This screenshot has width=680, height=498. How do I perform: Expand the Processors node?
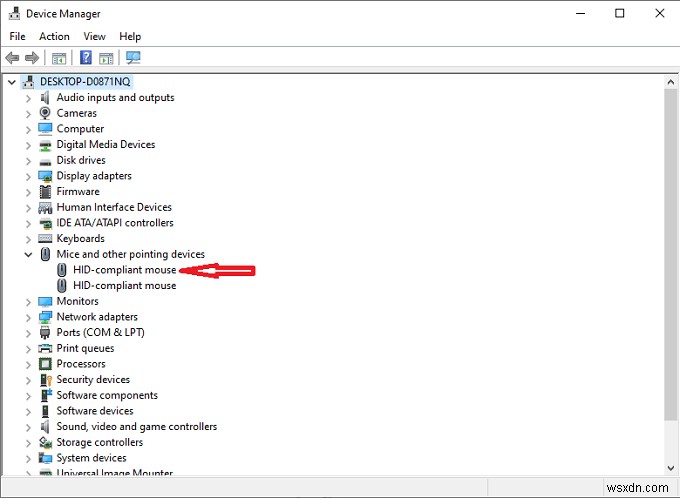pyautogui.click(x=28, y=364)
